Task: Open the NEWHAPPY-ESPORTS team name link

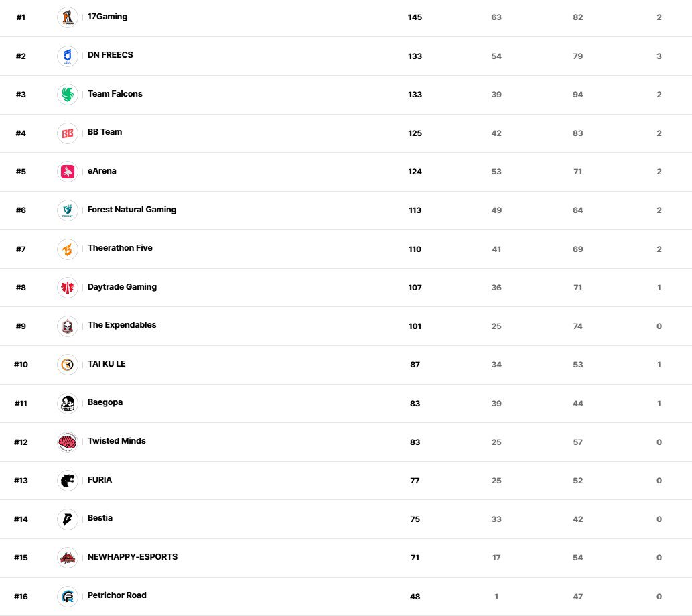Action: point(132,557)
